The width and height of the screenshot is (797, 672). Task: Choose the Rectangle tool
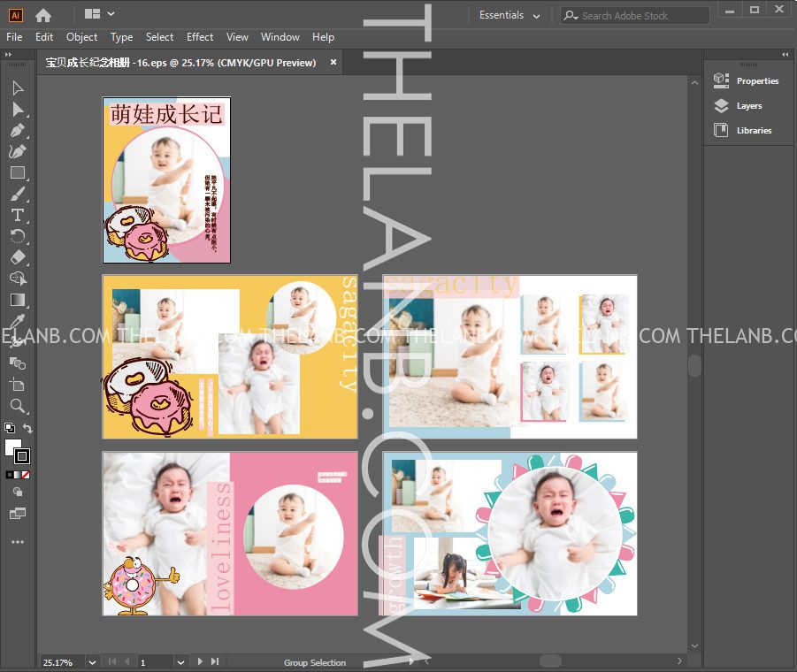click(x=17, y=172)
